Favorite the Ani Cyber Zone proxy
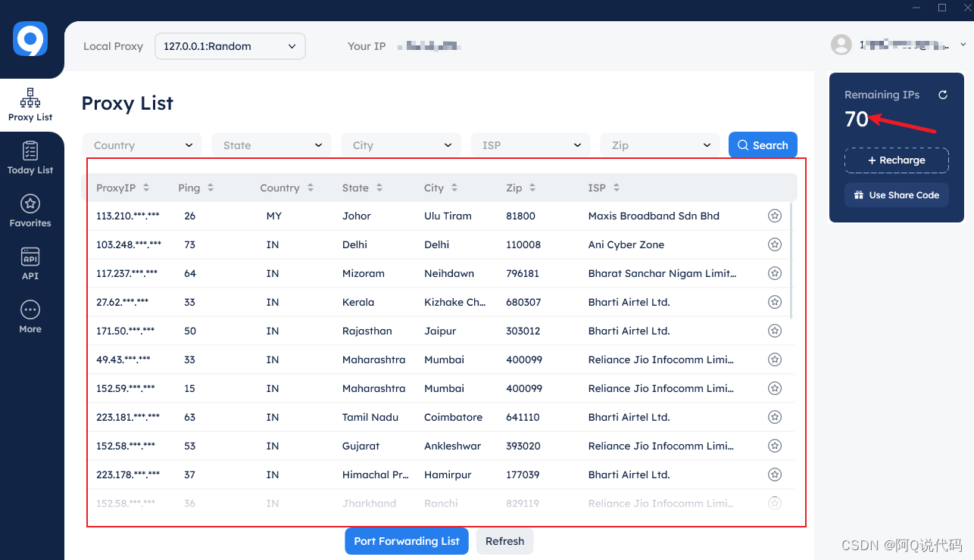This screenshot has height=560, width=974. pyautogui.click(x=774, y=244)
